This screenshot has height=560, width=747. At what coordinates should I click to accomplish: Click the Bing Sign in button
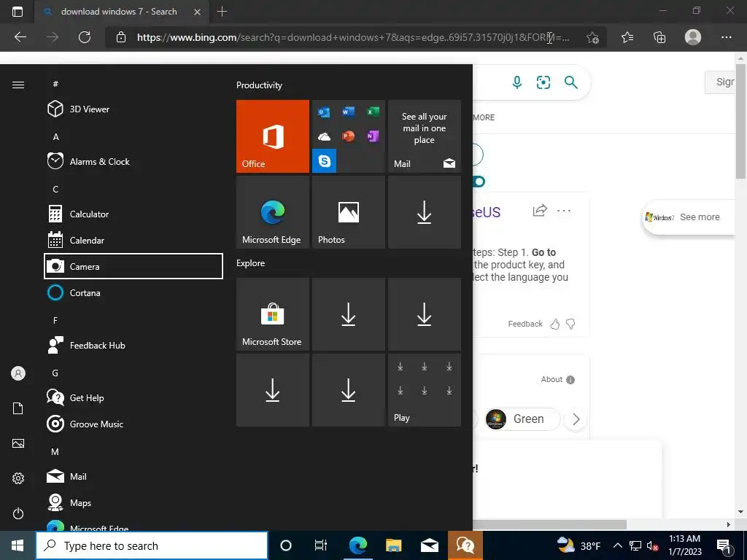[x=720, y=82]
